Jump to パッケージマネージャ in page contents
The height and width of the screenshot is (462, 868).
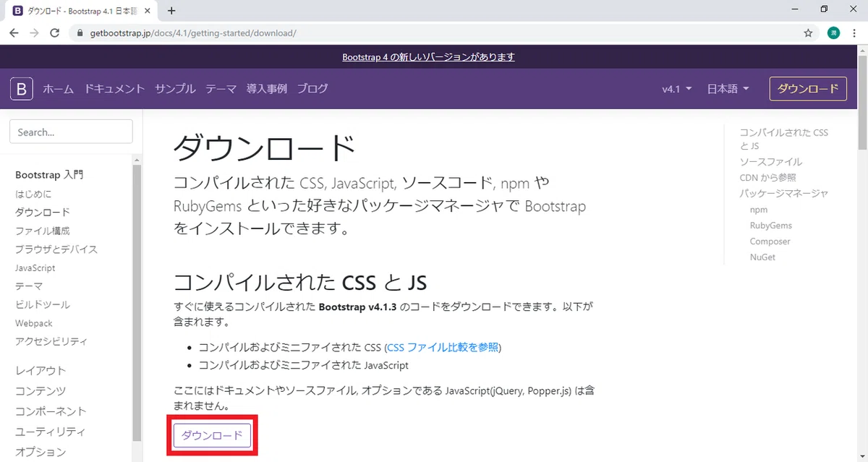pos(783,193)
